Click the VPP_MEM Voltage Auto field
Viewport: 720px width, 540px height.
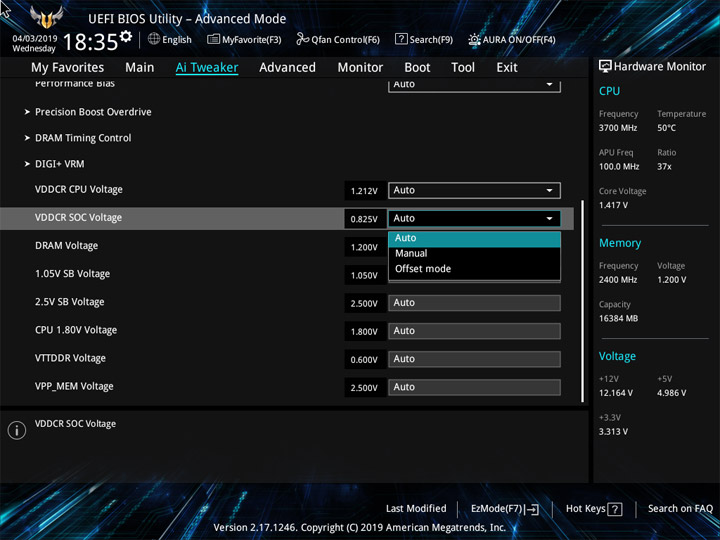pos(474,387)
